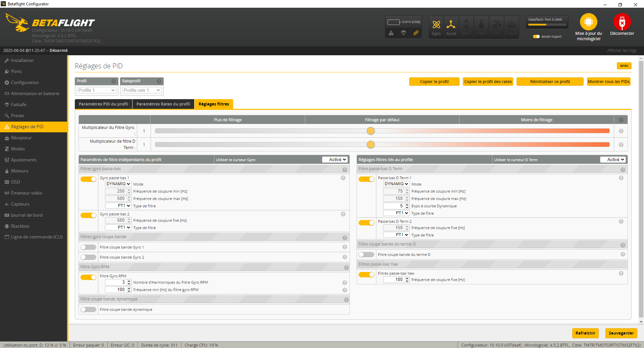Click help icon beside Filtre Gyro RPM header
This screenshot has width=644, height=348.
[346, 268]
